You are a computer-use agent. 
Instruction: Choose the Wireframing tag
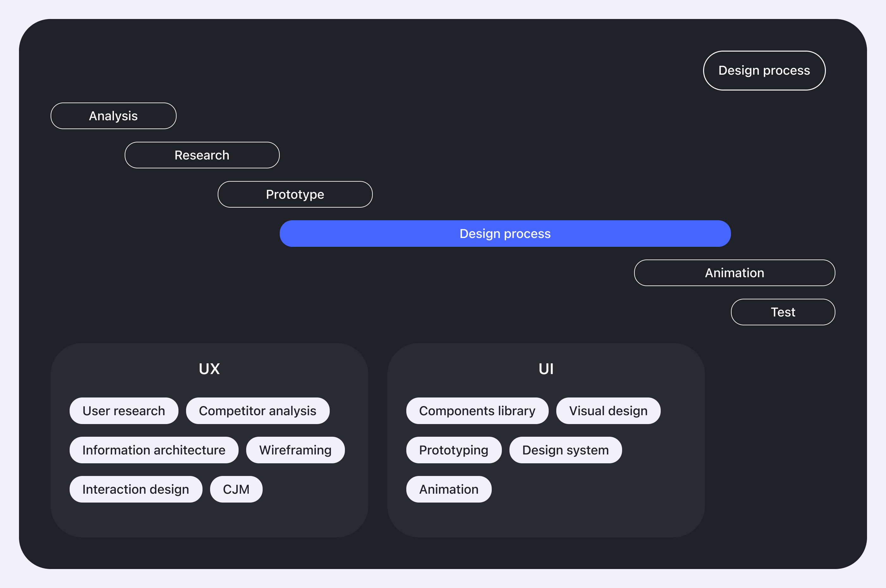pos(295,450)
